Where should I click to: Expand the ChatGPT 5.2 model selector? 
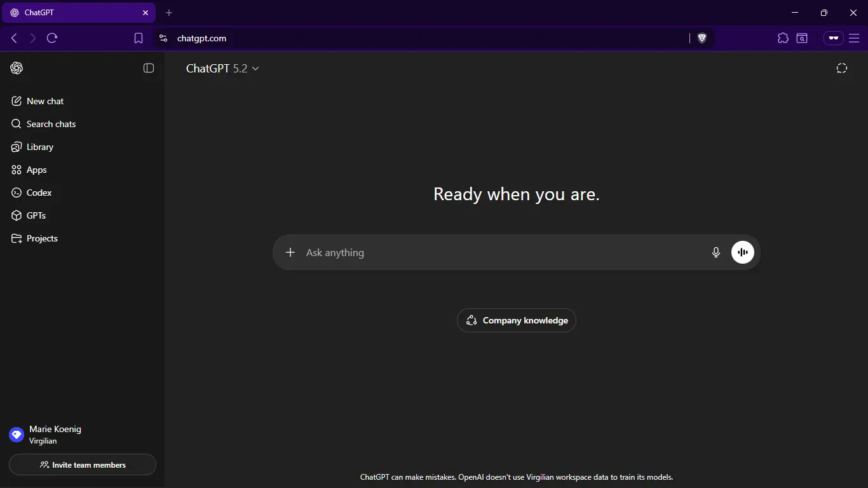coord(222,68)
